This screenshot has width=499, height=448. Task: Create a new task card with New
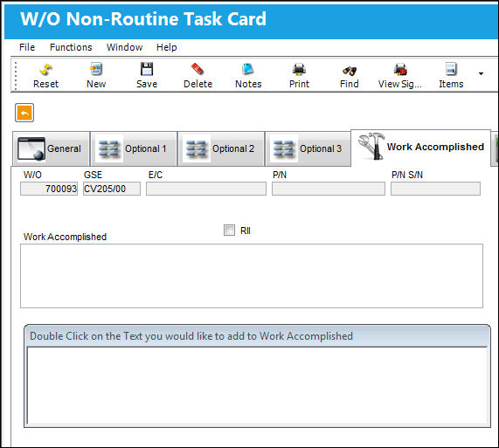pyautogui.click(x=96, y=76)
